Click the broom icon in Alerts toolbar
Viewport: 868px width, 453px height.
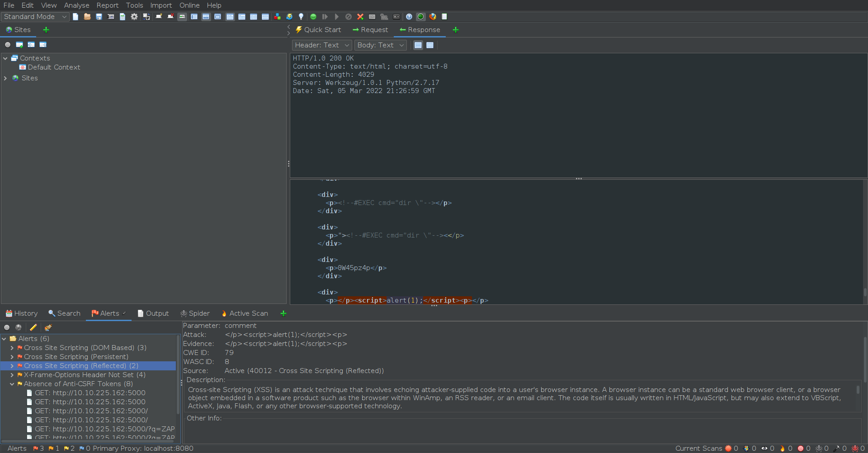[48, 327]
